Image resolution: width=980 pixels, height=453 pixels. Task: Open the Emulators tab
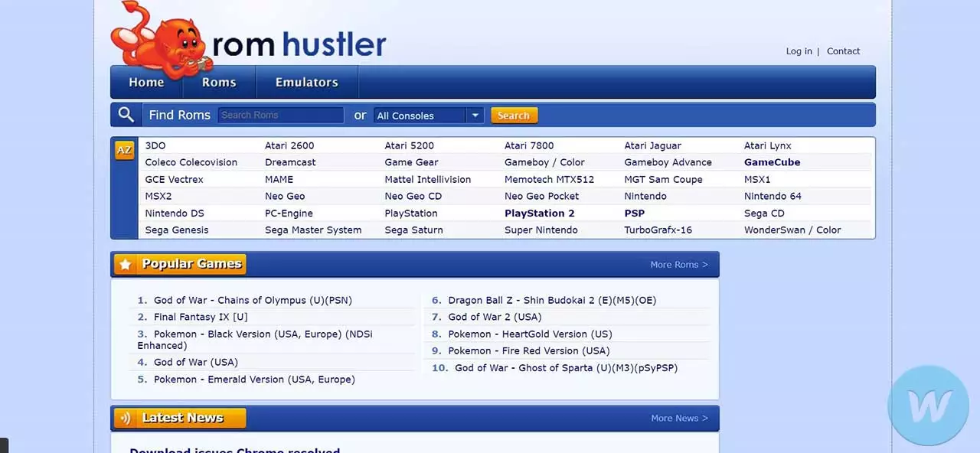306,82
